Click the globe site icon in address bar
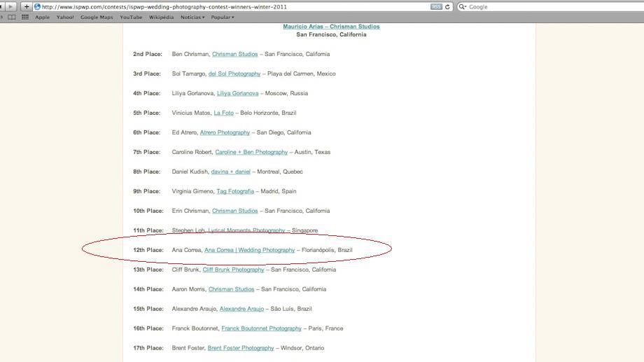This screenshot has width=644, height=362. (x=37, y=6)
